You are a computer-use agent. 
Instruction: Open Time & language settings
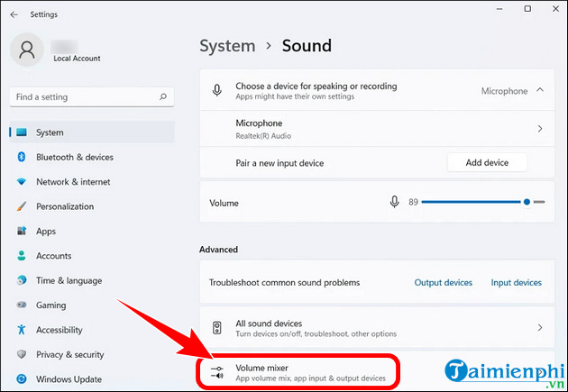point(92,280)
